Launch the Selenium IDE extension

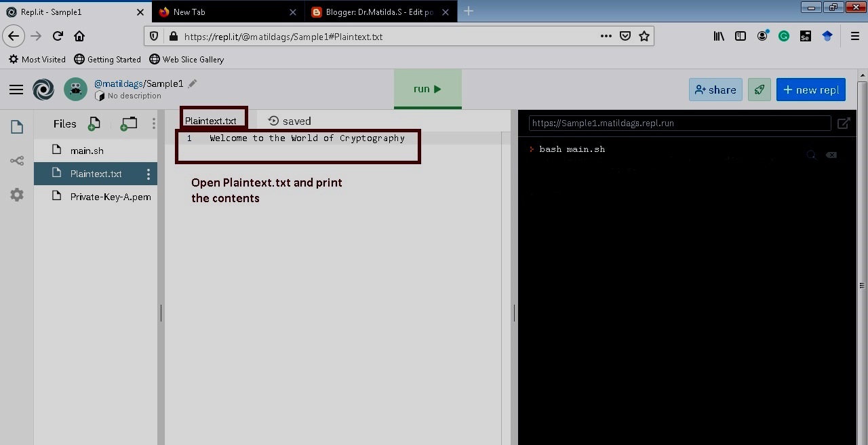pyautogui.click(x=806, y=36)
